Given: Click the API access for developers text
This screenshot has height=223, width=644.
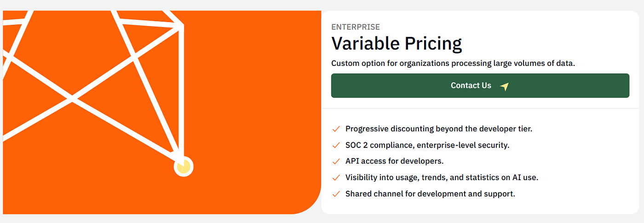Looking at the screenshot, I should point(394,161).
